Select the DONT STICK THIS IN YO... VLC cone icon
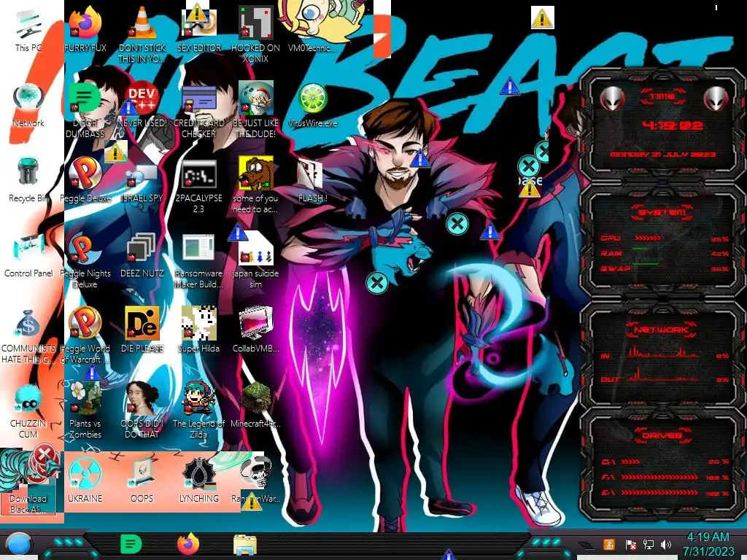Viewport: 747px width, 560px height. click(x=142, y=34)
